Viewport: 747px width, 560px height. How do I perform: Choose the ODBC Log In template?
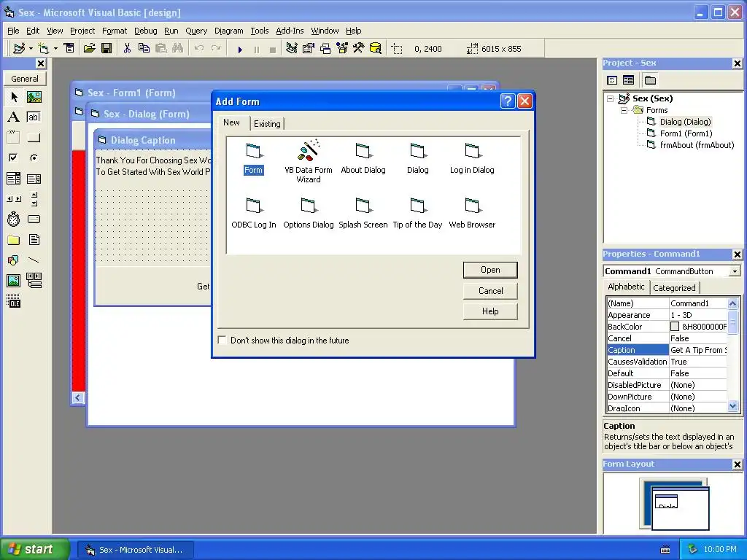[x=253, y=213]
